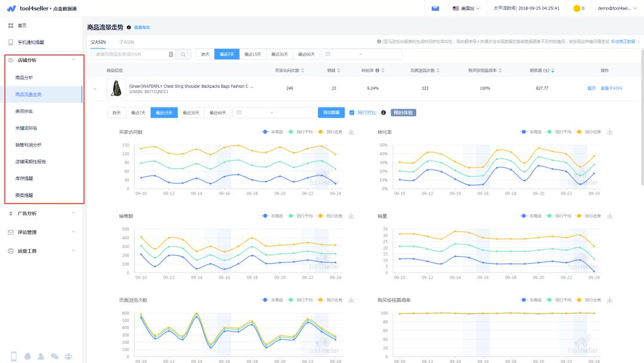Screen dimensions: 644x363
Task: Toggle 同行优秀 series in 买家访问数 legend
Action: (330, 132)
